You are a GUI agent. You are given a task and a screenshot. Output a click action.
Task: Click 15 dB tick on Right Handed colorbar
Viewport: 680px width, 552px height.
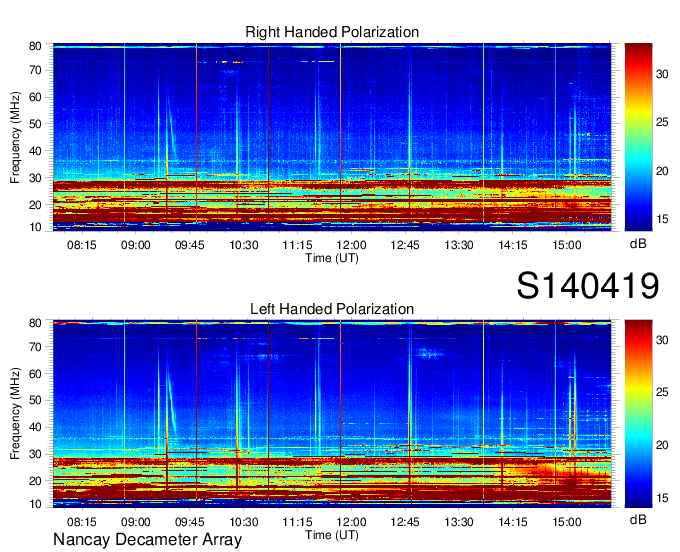tap(662, 219)
